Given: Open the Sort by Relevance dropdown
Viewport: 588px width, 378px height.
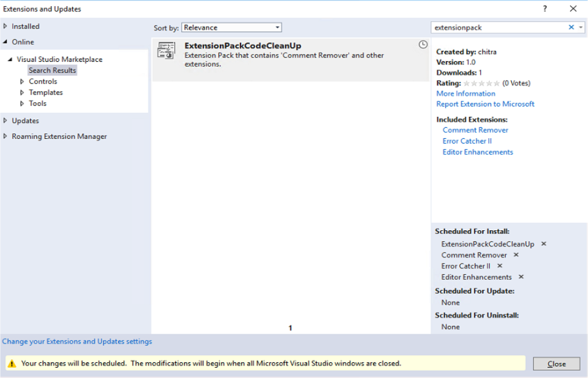Looking at the screenshot, I should pos(231,27).
